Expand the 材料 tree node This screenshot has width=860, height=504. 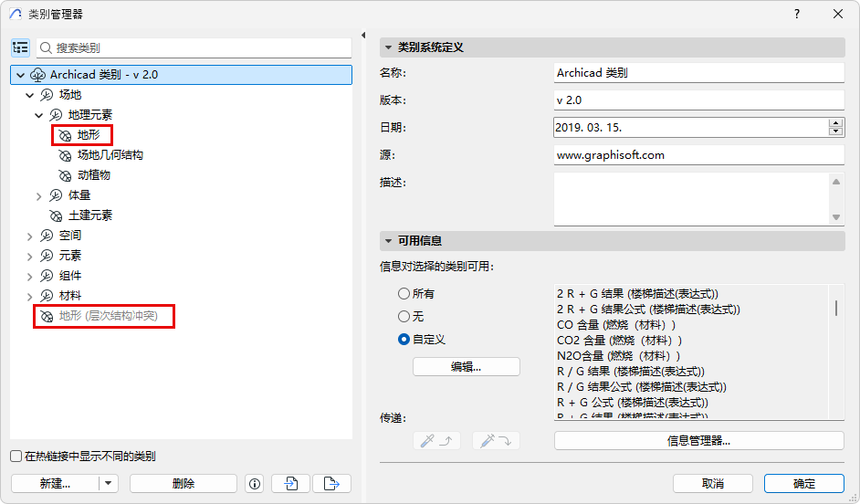[29, 297]
